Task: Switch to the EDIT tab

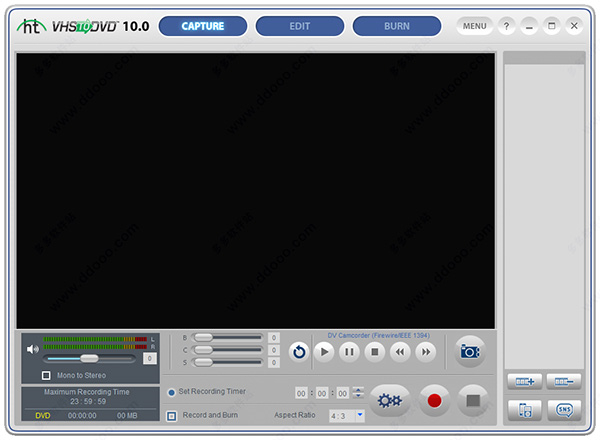Action: click(x=300, y=26)
